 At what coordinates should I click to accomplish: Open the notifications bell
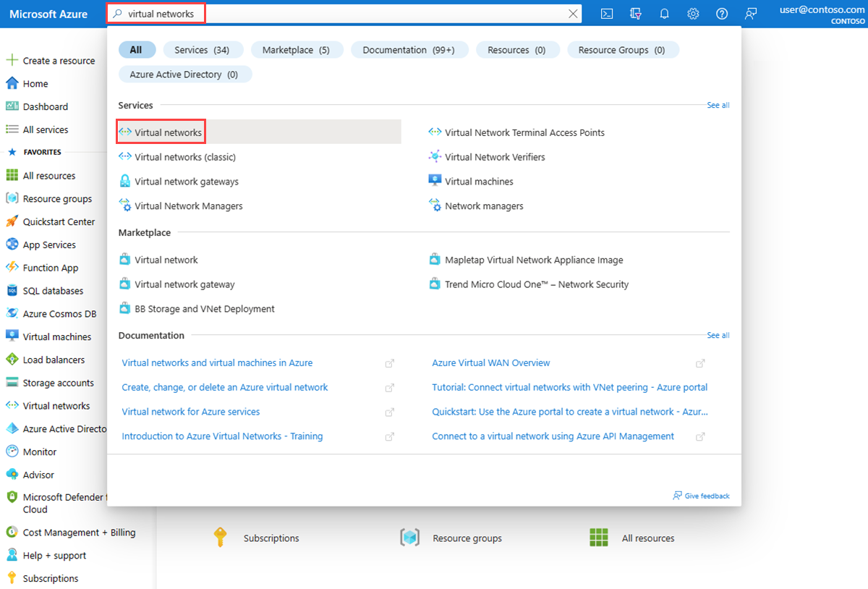pyautogui.click(x=664, y=14)
